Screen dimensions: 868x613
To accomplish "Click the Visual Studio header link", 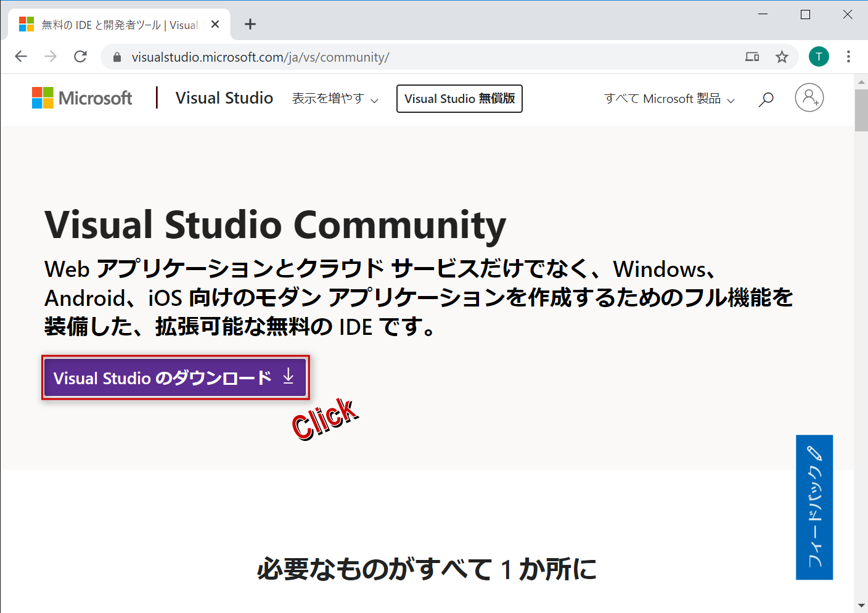I will pos(224,98).
